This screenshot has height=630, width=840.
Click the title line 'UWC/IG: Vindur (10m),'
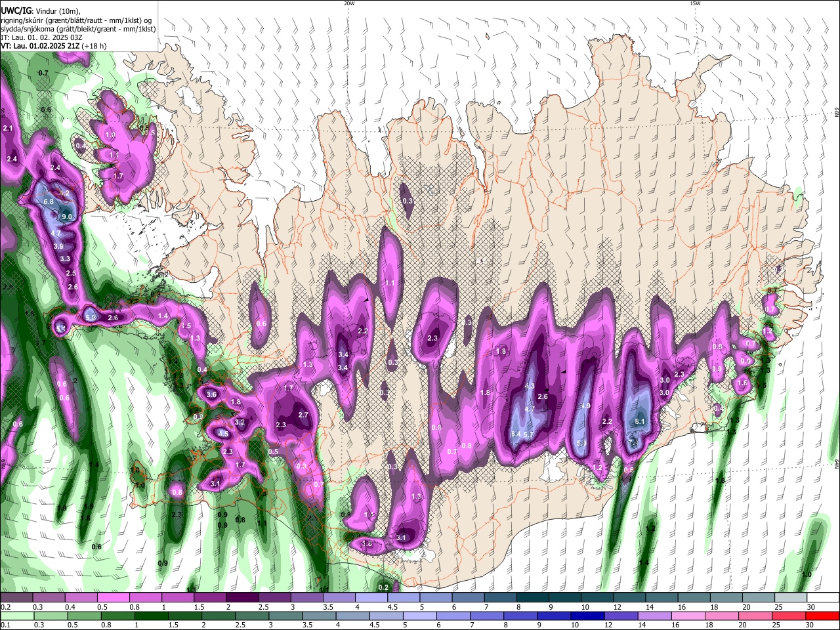coord(41,11)
